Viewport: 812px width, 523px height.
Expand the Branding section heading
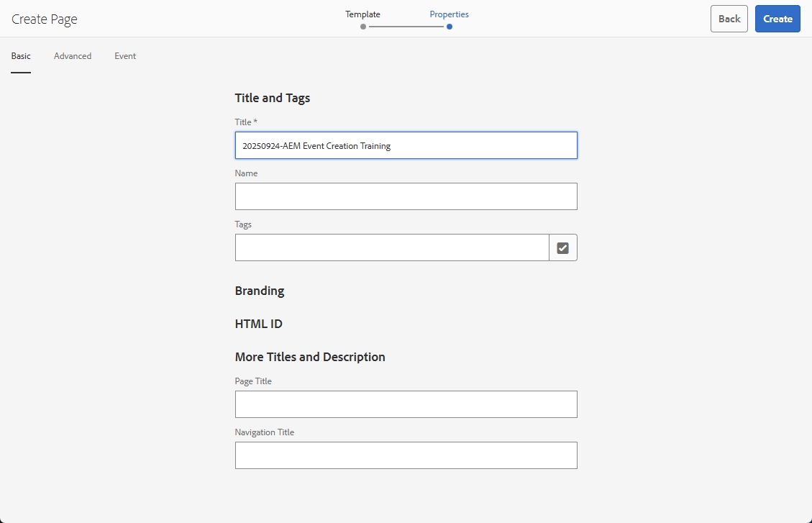pos(260,291)
